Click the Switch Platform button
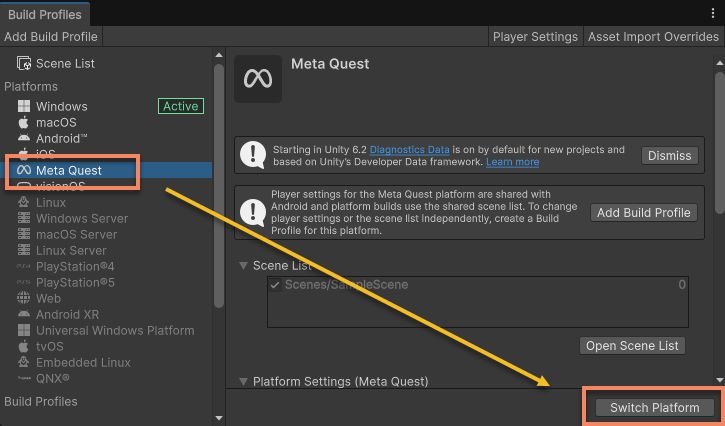This screenshot has width=725, height=426. (x=655, y=407)
